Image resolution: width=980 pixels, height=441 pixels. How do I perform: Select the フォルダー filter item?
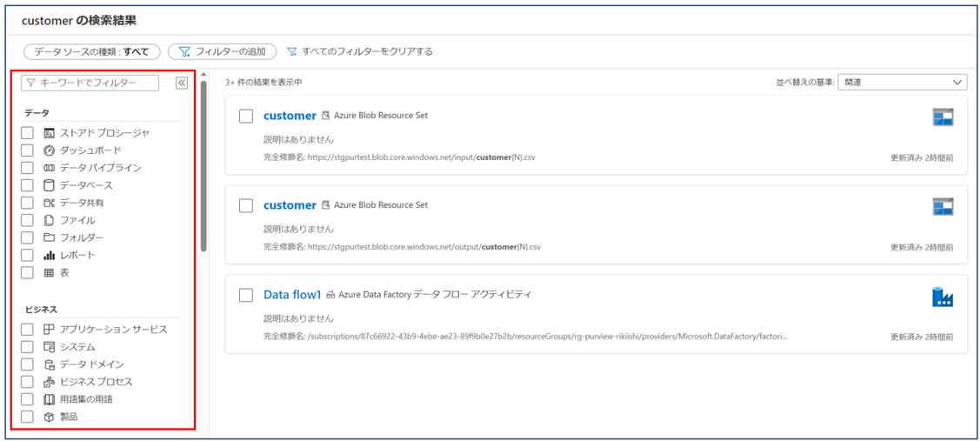81,237
